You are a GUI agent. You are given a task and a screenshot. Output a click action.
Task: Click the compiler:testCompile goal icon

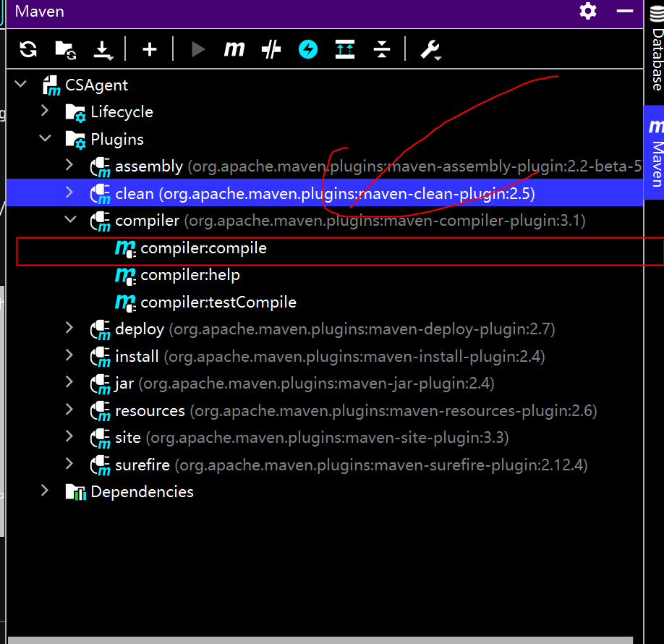pyautogui.click(x=125, y=303)
